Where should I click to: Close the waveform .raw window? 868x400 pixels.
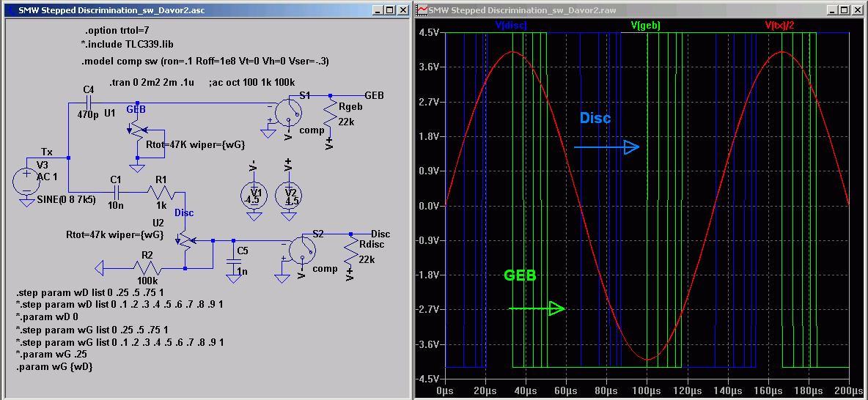tap(858, 10)
